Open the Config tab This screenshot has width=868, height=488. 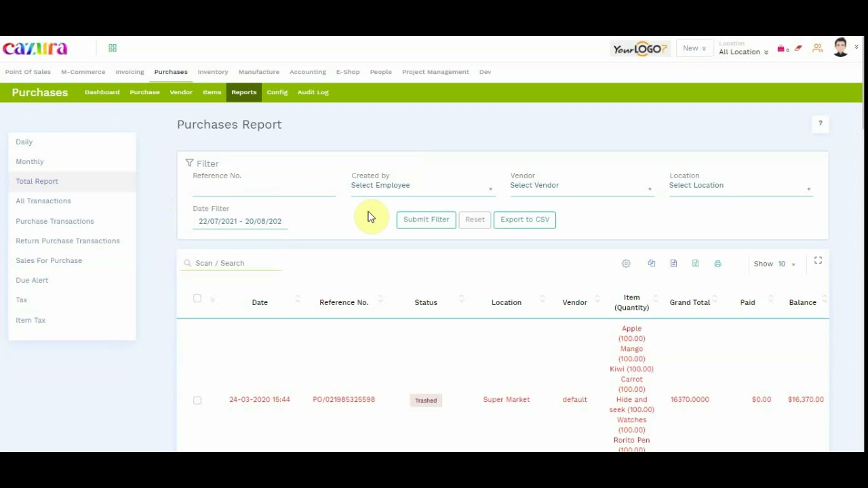(x=277, y=92)
